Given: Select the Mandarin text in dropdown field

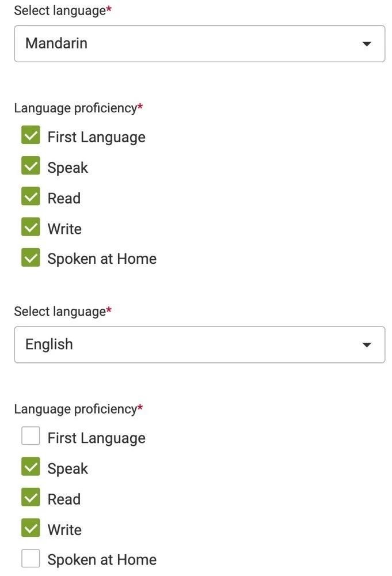Looking at the screenshot, I should pos(55,43).
